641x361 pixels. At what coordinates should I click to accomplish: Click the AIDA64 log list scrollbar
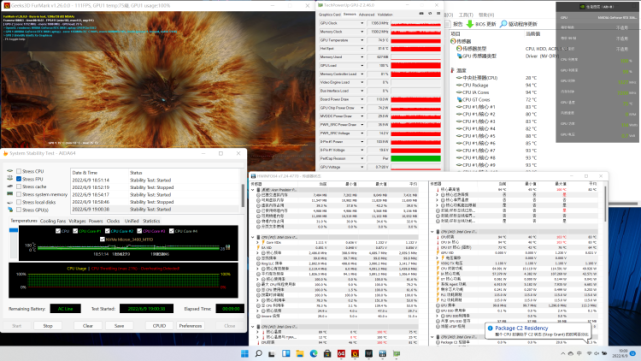click(243, 195)
